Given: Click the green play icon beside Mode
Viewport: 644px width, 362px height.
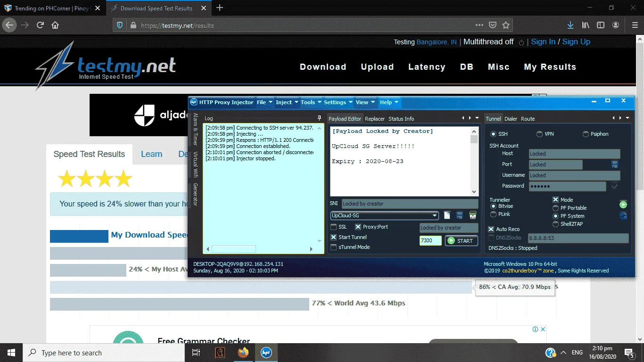Looking at the screenshot, I should (x=623, y=205).
